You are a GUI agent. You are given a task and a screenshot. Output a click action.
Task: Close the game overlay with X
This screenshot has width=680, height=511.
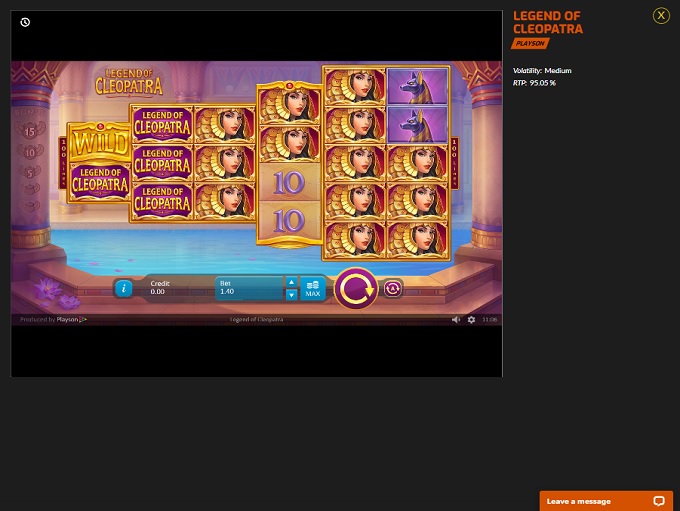tap(661, 15)
